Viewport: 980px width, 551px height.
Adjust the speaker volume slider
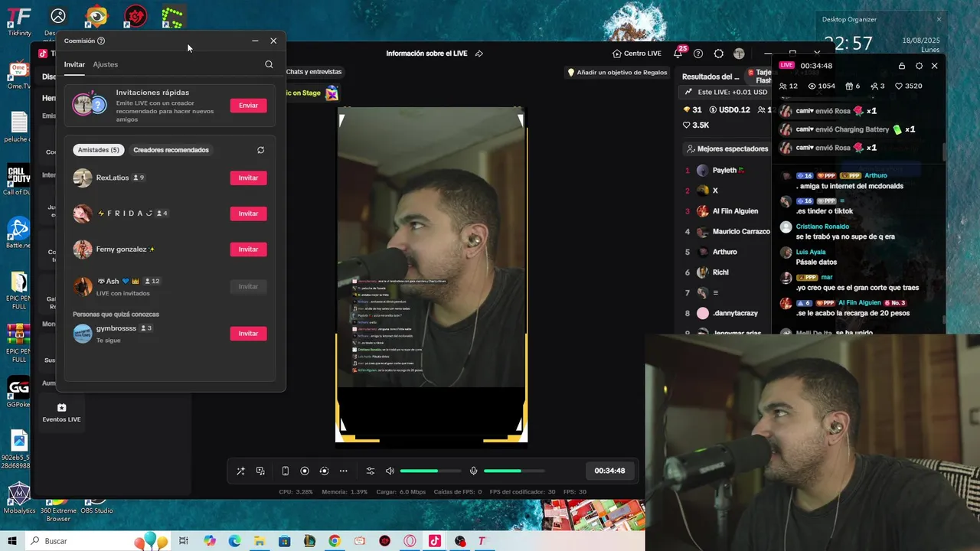coord(430,471)
